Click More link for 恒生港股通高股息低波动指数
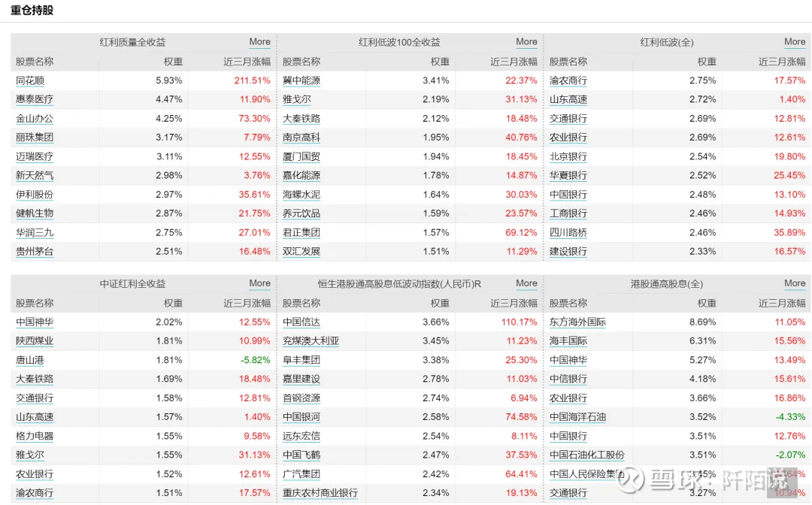 [x=526, y=283]
